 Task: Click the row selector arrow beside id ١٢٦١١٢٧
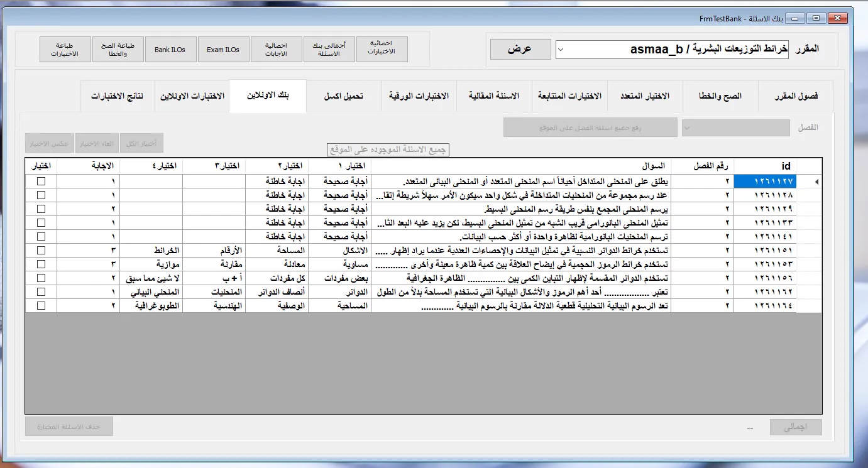816,182
